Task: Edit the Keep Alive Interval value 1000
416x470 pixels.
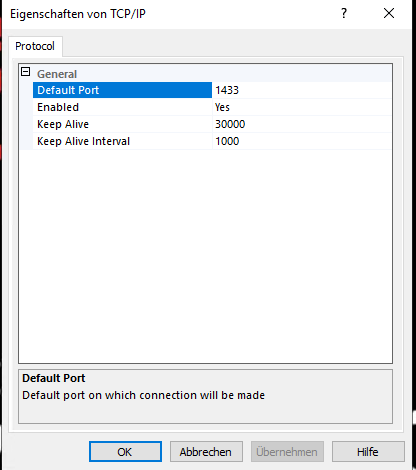Action: (302, 141)
